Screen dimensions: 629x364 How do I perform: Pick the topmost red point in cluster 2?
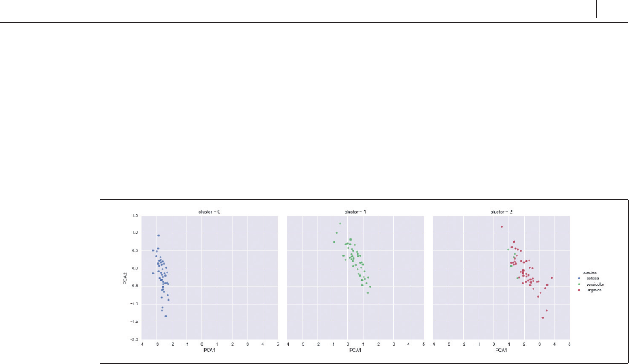(501, 226)
